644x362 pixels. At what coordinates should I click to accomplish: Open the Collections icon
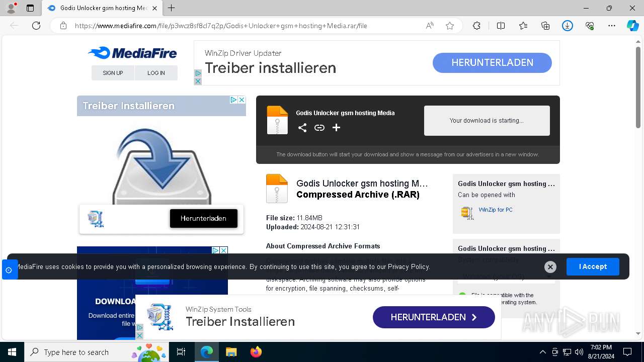[545, 26]
